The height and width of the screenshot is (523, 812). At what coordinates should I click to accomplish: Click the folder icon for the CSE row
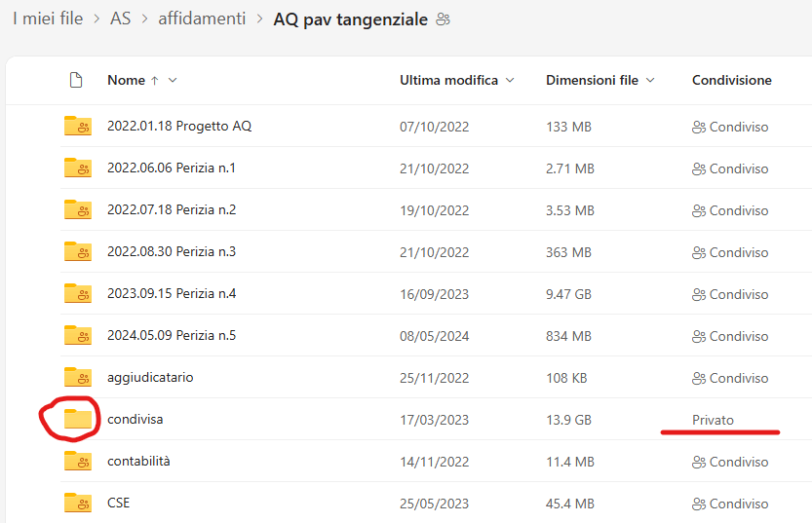[x=78, y=503]
